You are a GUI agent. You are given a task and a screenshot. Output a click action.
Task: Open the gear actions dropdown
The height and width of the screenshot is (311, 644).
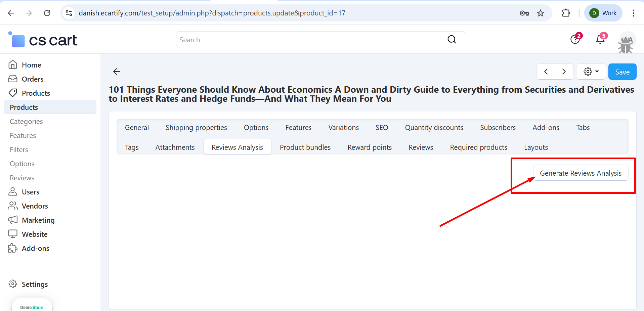point(591,72)
